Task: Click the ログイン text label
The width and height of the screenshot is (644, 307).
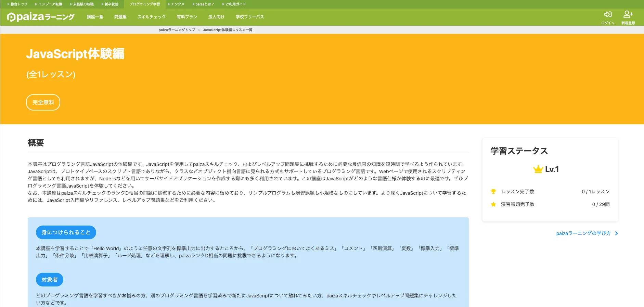Action: coord(608,23)
